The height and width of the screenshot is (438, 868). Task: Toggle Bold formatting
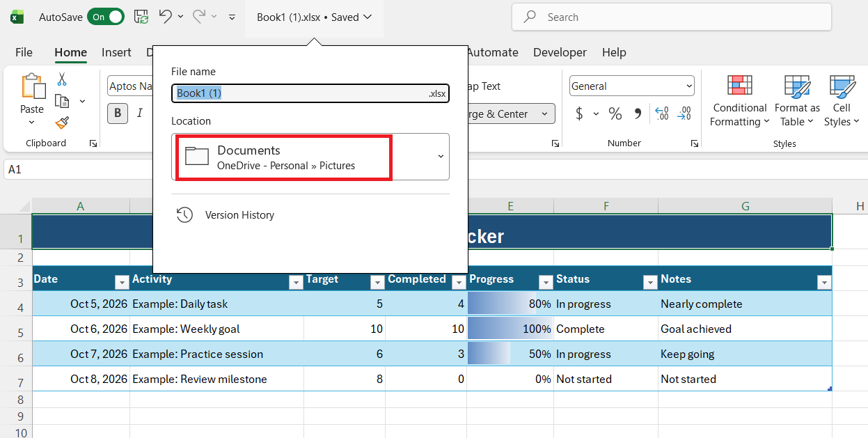pyautogui.click(x=117, y=114)
